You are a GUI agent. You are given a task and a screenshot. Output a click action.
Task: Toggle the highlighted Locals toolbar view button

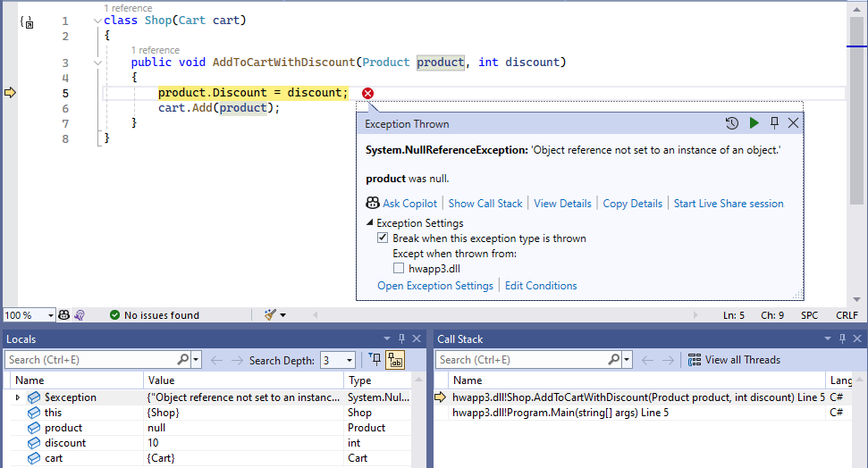click(x=395, y=360)
